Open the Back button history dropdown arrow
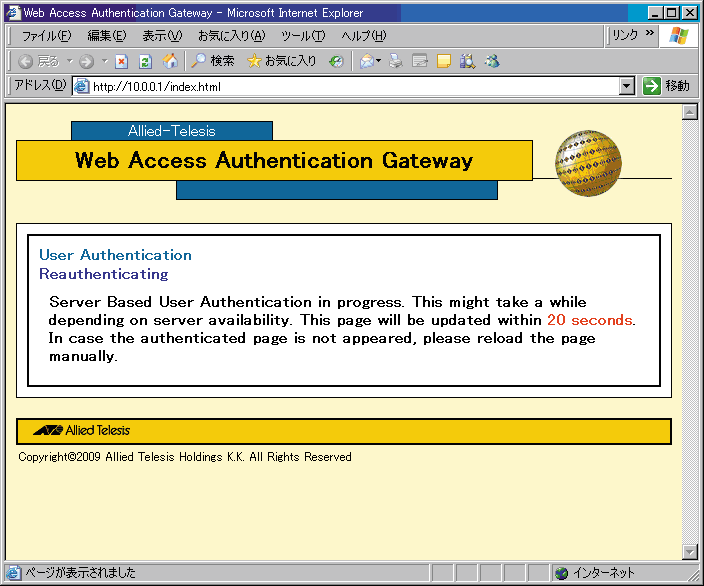Viewport: 704px width, 586px height. [x=70, y=61]
